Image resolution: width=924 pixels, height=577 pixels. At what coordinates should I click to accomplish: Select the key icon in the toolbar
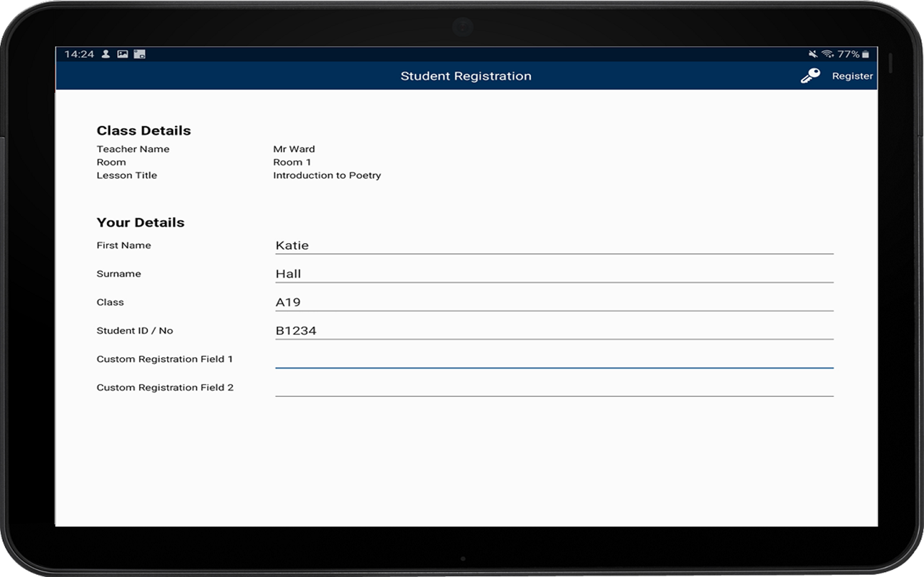click(x=811, y=76)
